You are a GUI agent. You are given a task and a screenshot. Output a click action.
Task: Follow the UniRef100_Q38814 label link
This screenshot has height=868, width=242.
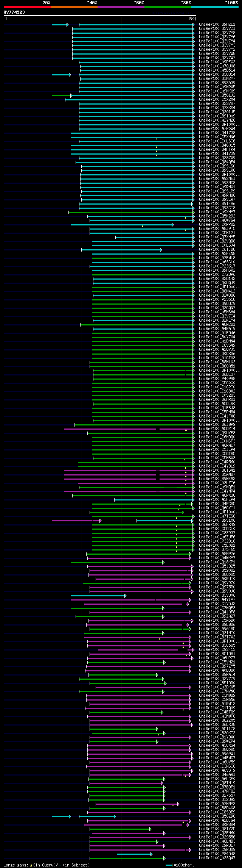(217, 75)
